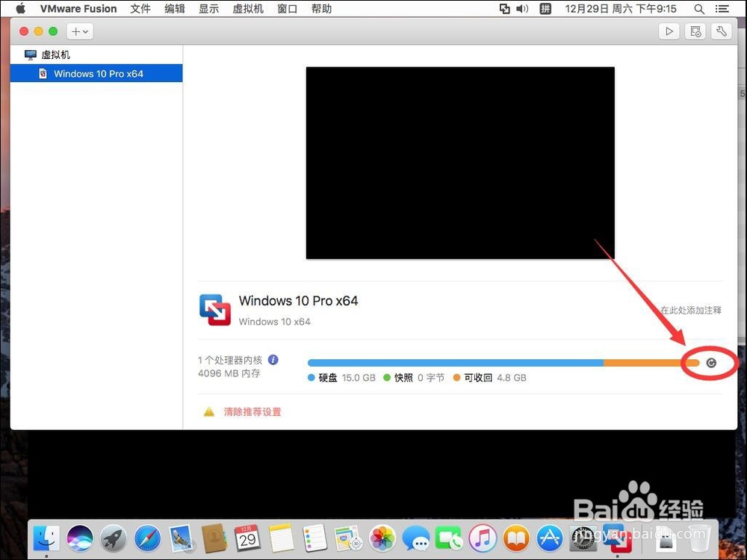Open Safari from the Dock
Image resolution: width=747 pixels, height=560 pixels.
[x=147, y=538]
